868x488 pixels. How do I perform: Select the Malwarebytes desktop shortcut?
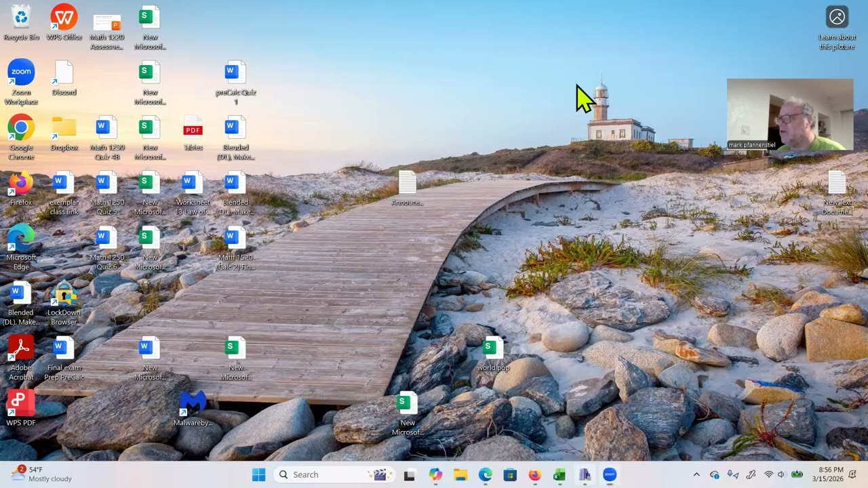coord(193,409)
